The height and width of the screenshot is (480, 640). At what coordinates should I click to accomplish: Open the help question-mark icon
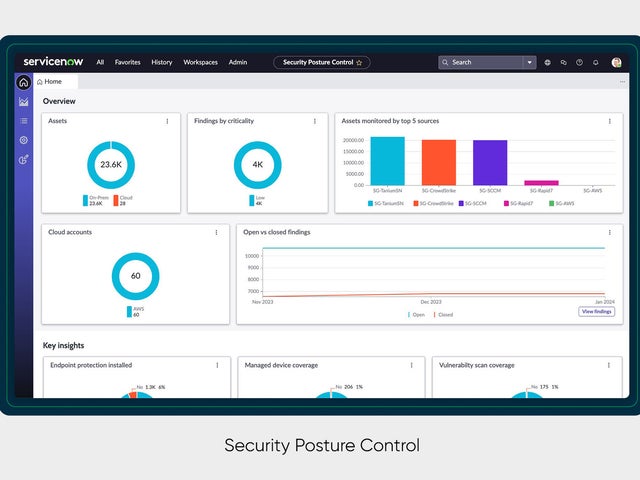[x=579, y=62]
